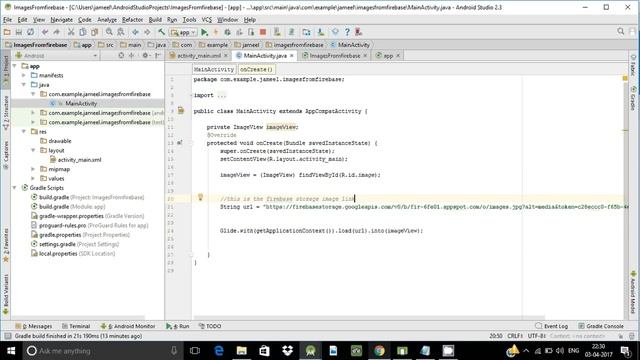Expand the manifests folder

tap(24, 75)
